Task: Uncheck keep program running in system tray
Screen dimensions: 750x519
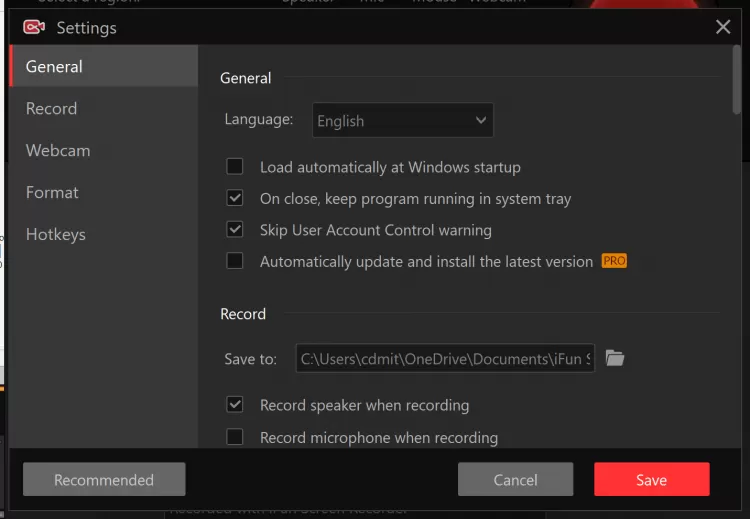Action: tap(235, 198)
